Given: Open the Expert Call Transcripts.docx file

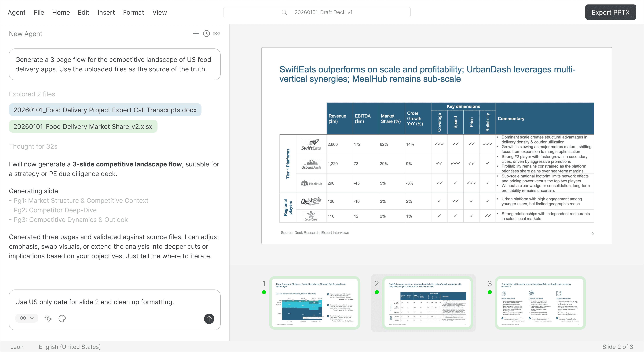Looking at the screenshot, I should (x=105, y=110).
